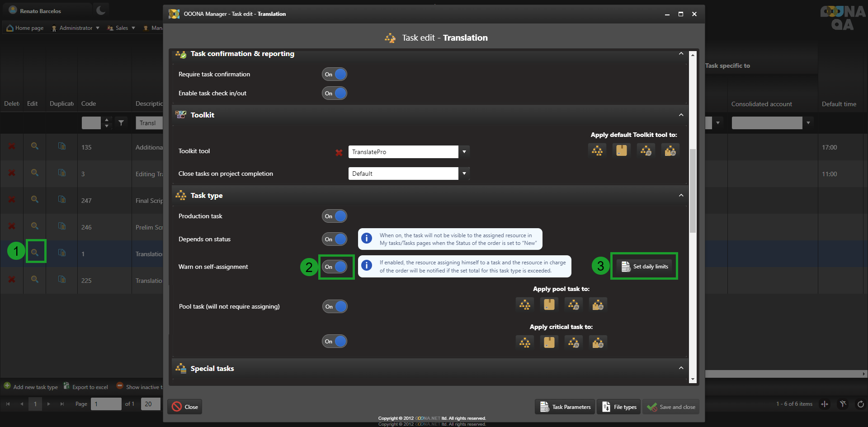Click the Set daily limits button

point(645,267)
